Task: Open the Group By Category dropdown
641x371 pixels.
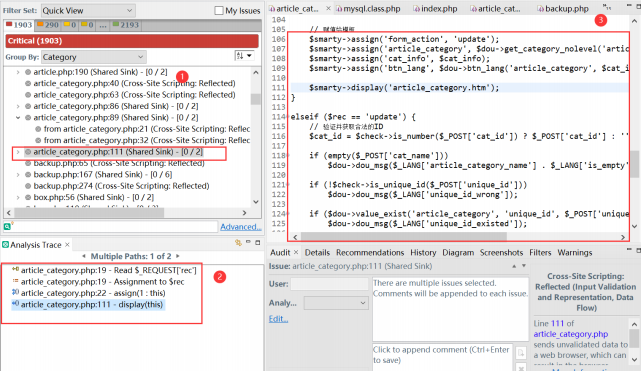Action: (94, 57)
